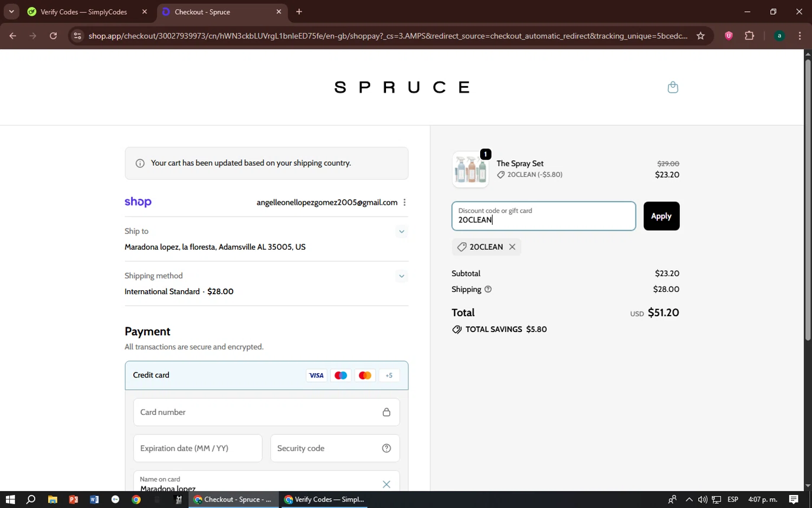This screenshot has width=812, height=508.
Task: Expand the Ship to section
Action: 402,232
